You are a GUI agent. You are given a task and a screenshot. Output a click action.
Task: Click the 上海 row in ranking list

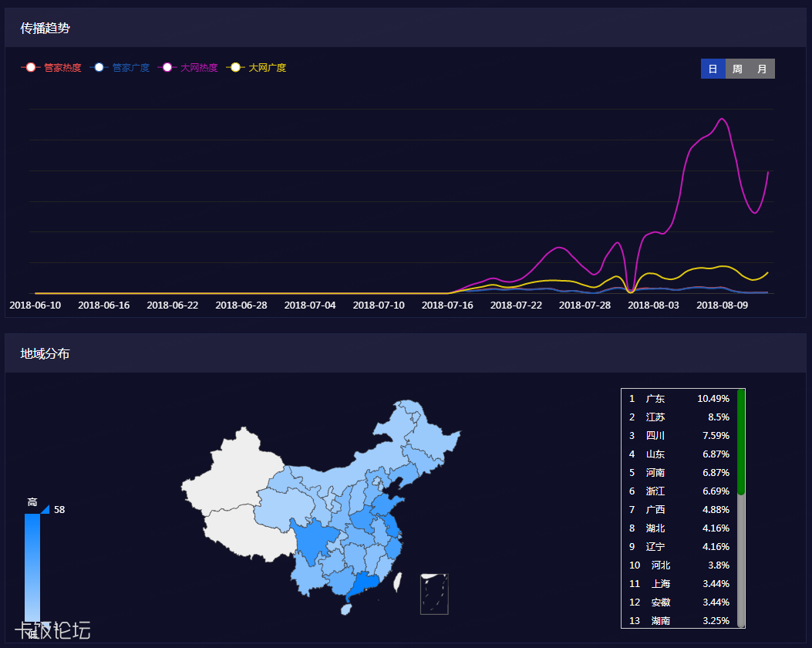click(679, 584)
